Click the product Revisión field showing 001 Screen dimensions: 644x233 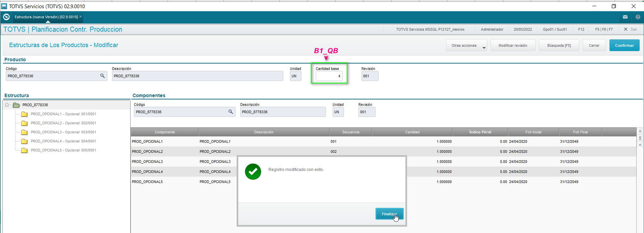tap(370, 76)
